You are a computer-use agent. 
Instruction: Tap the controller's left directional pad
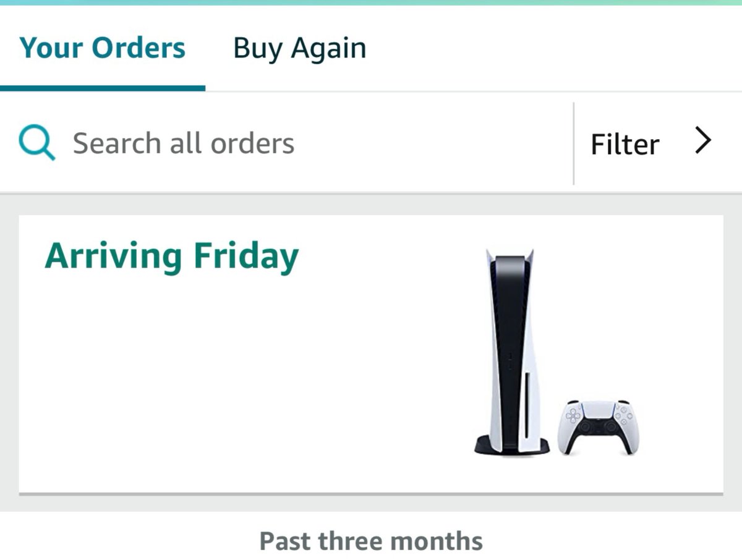click(x=574, y=414)
